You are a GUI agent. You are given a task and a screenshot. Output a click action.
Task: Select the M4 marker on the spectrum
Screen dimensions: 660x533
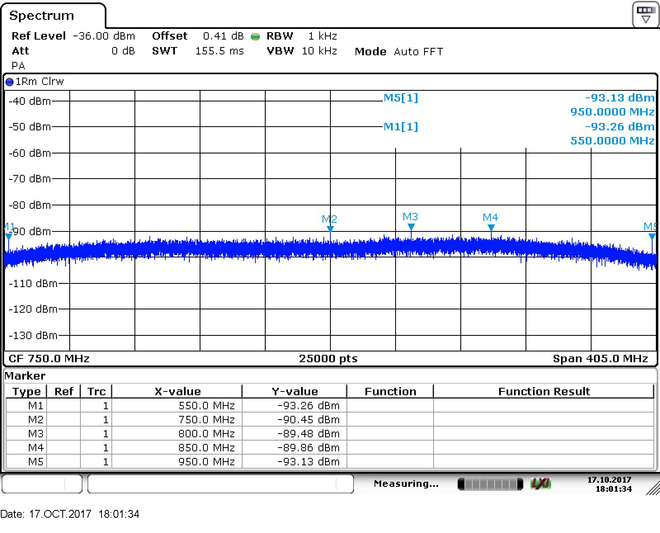[x=491, y=227]
